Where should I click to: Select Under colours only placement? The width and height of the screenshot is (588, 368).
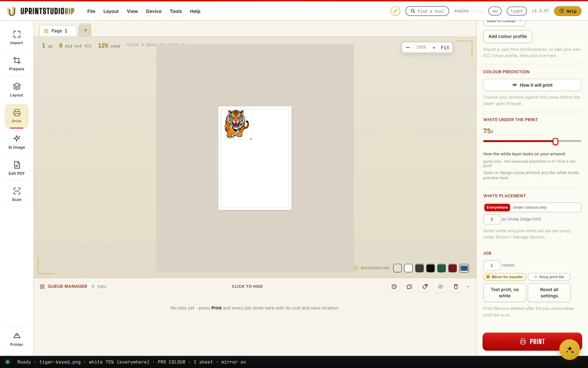[x=529, y=207]
